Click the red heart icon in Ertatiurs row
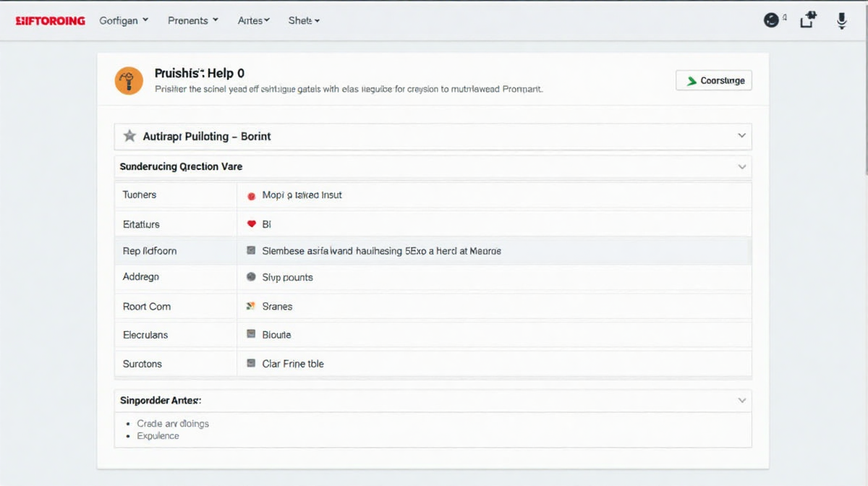This screenshot has width=868, height=486. pyautogui.click(x=251, y=224)
